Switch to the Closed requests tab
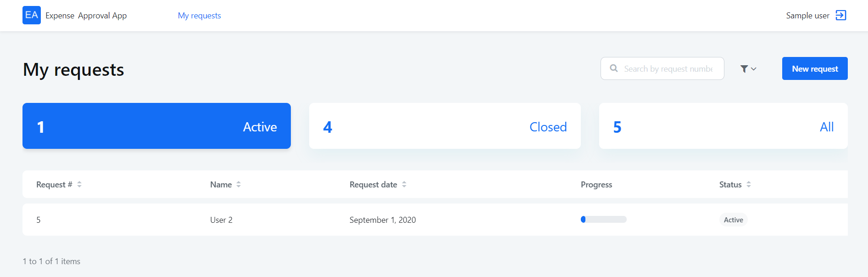Viewport: 868px width, 277px height. click(x=445, y=126)
